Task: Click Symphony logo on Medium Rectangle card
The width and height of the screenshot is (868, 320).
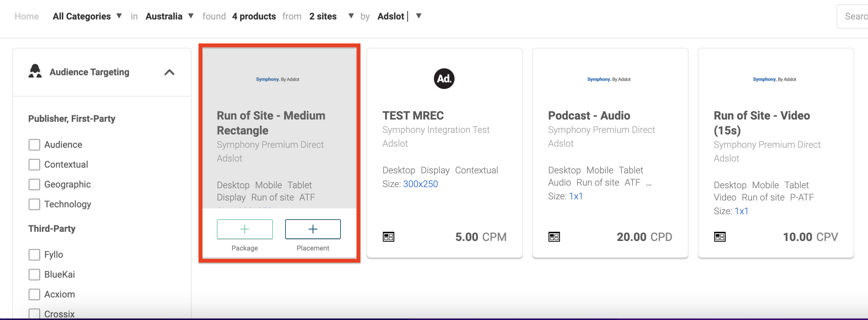Action: pyautogui.click(x=278, y=79)
